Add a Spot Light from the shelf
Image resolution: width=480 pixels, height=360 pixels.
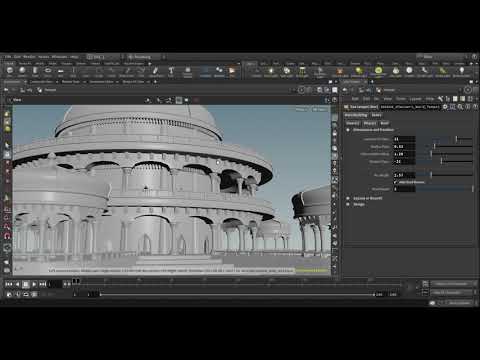pos(286,71)
